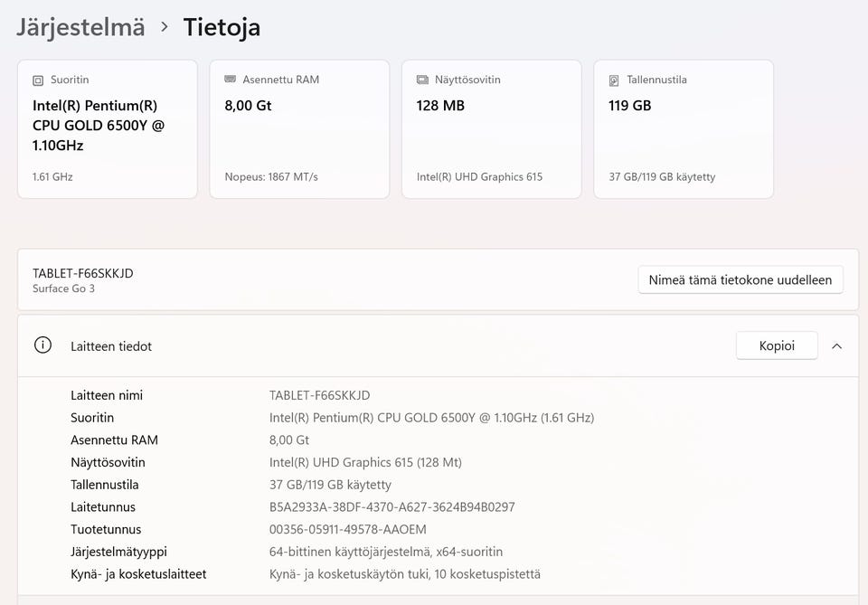
Task: Open the Tallennustila card showing 119 GB
Action: 684,129
